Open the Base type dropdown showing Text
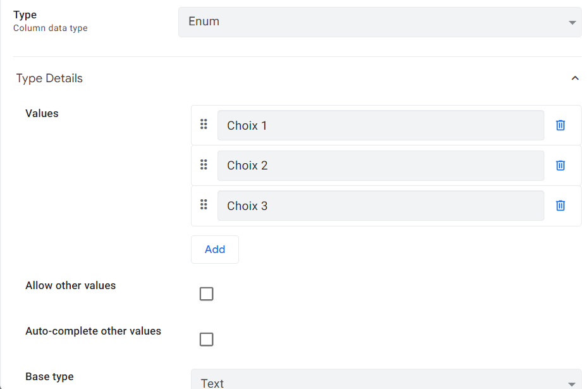Screen dimensions: 588x389 (386, 380)
